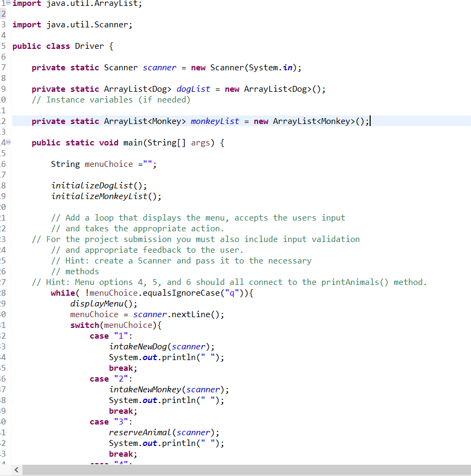
Task: Click the comment mentioning printAnimals() method
Action: [x=231, y=282]
